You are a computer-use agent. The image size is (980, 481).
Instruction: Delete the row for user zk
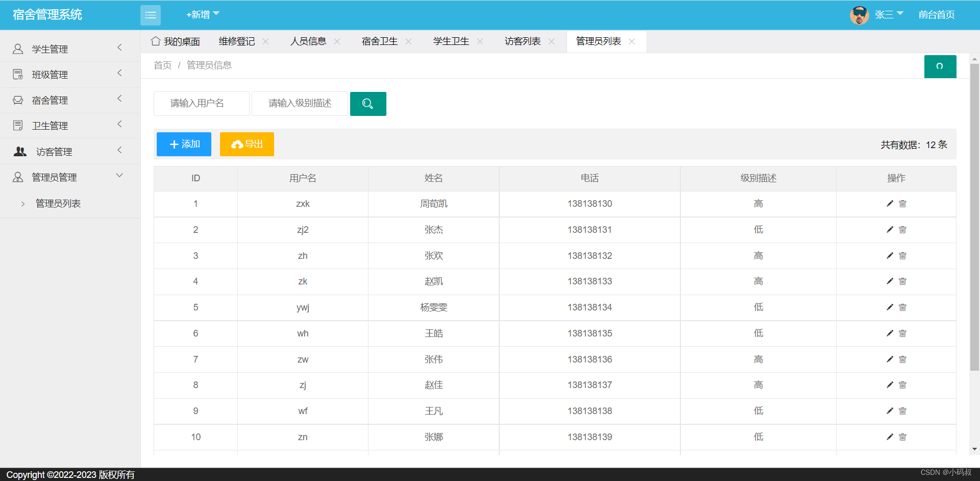(x=902, y=281)
